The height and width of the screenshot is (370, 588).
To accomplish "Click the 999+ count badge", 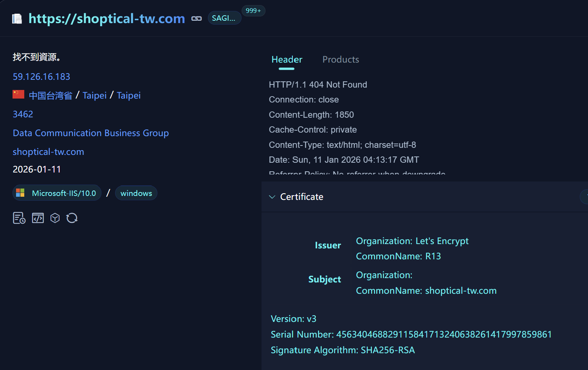I will [253, 11].
